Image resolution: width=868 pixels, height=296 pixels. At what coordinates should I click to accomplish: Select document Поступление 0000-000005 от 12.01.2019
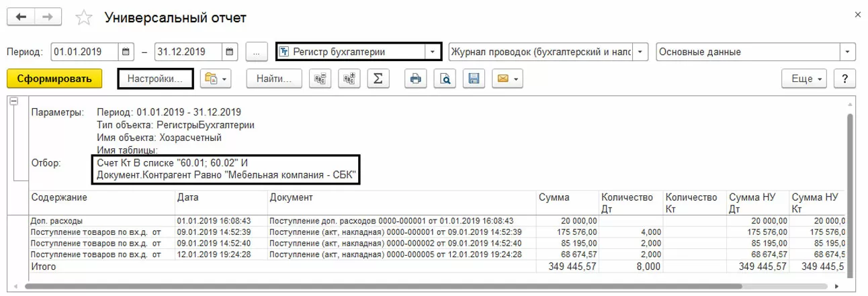point(402,254)
